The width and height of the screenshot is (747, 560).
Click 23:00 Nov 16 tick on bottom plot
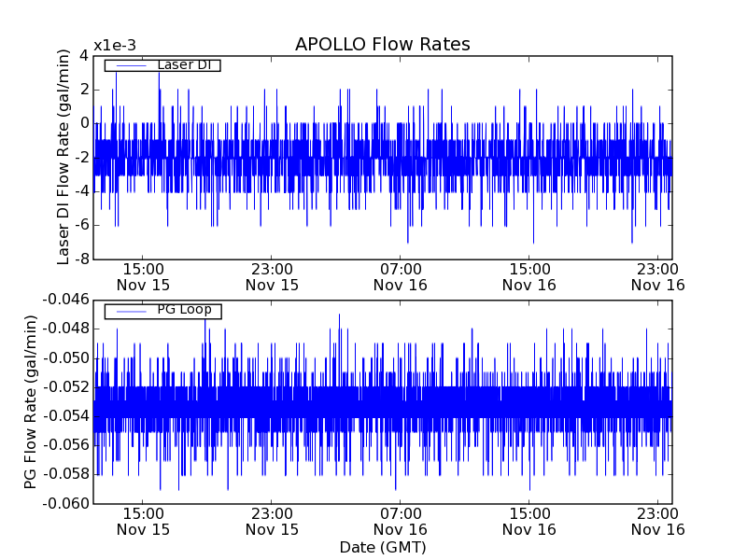[x=657, y=521]
